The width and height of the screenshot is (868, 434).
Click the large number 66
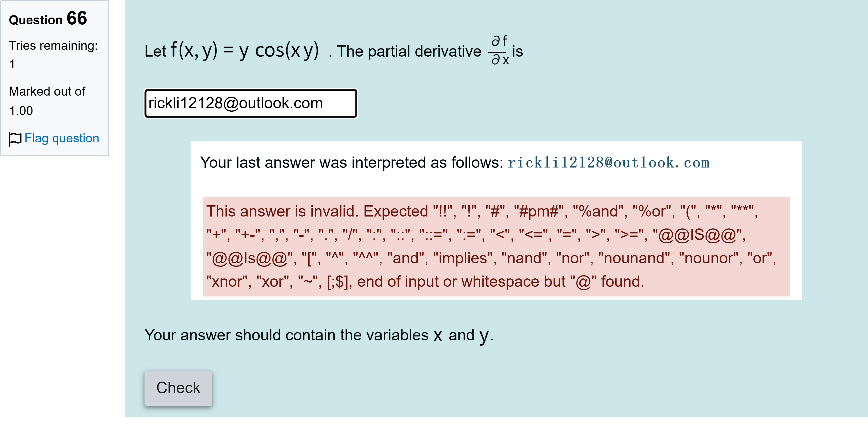pyautogui.click(x=77, y=18)
